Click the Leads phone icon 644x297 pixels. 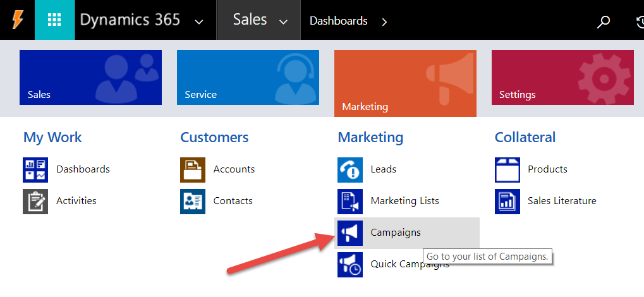[350, 169]
